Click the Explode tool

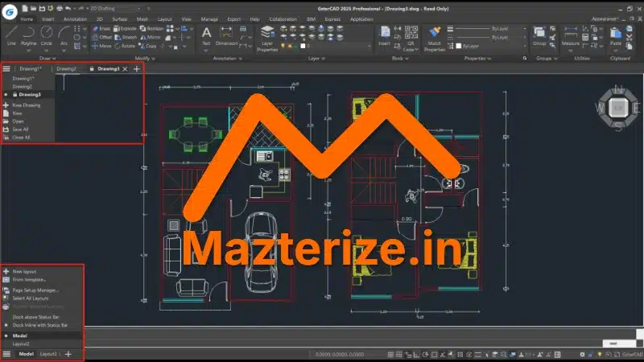pos(125,29)
